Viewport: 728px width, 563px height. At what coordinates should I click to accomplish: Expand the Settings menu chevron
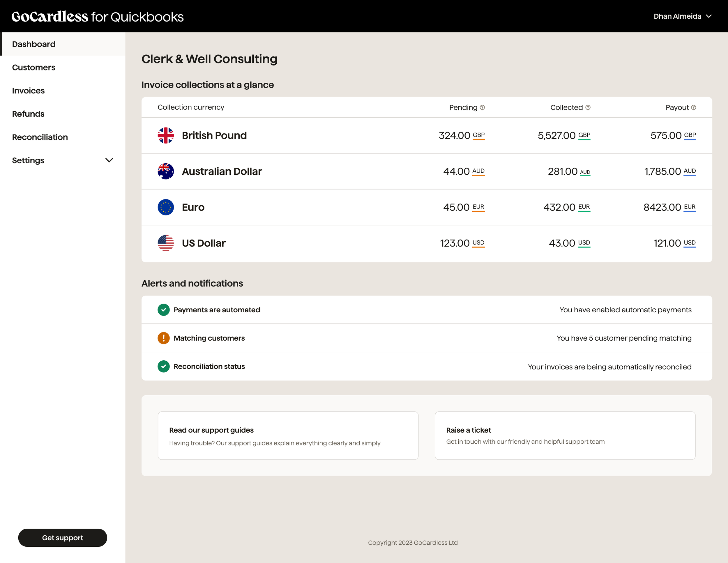109,160
